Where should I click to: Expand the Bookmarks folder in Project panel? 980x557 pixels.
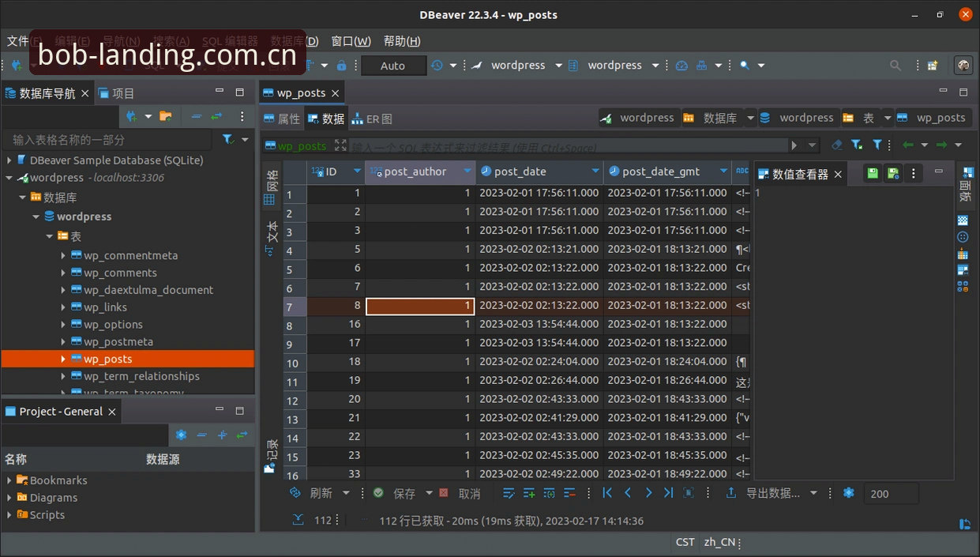(x=9, y=480)
